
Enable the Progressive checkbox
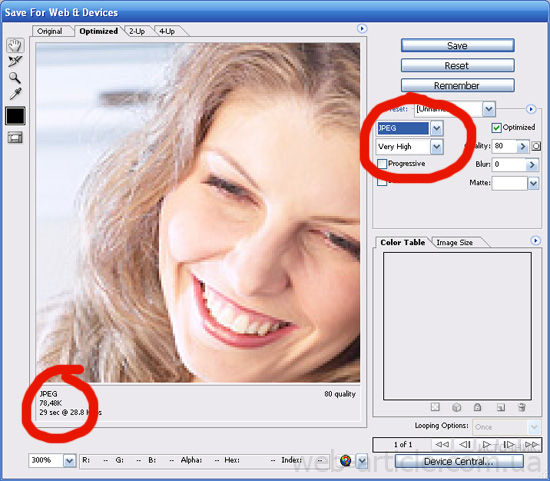point(382,164)
